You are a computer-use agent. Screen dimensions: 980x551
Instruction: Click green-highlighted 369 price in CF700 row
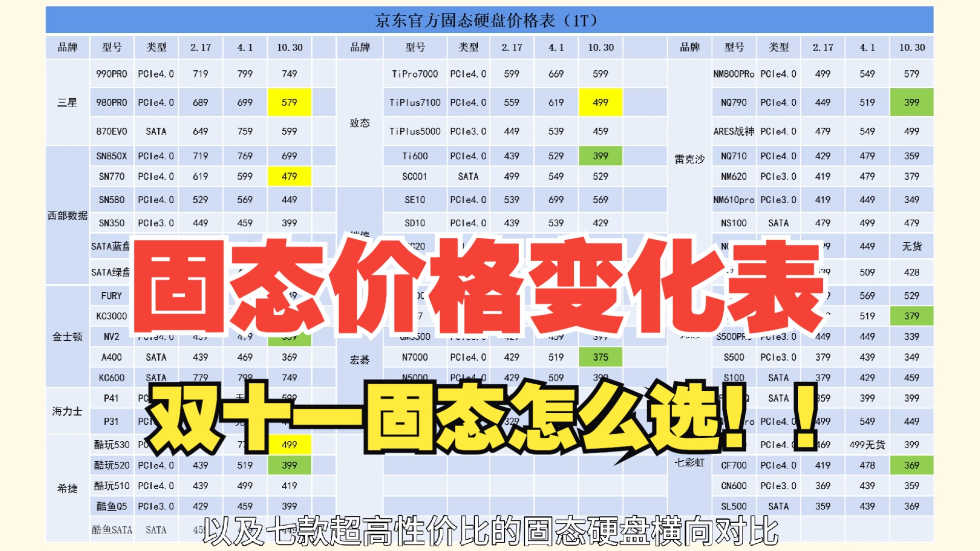912,465
